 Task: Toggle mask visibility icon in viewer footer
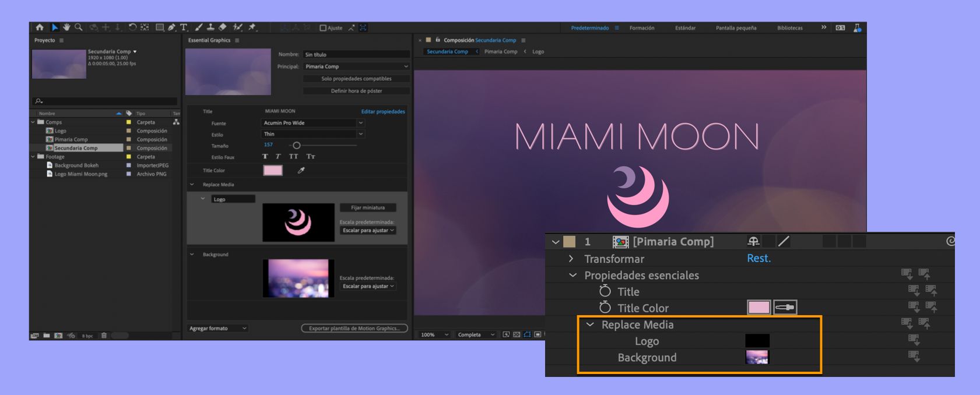click(527, 334)
